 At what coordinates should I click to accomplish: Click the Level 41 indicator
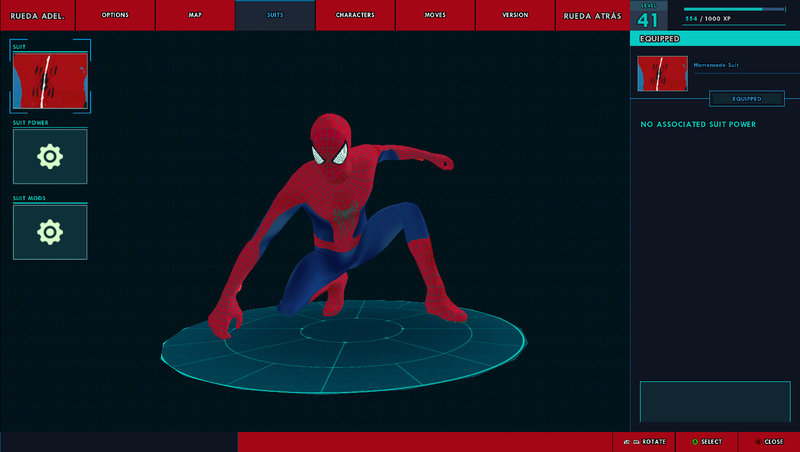point(648,16)
